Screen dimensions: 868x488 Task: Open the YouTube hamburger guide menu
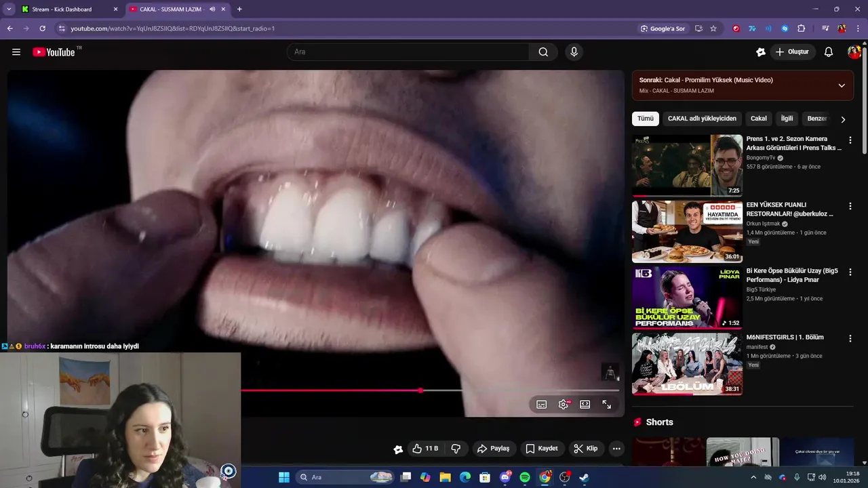pos(16,52)
